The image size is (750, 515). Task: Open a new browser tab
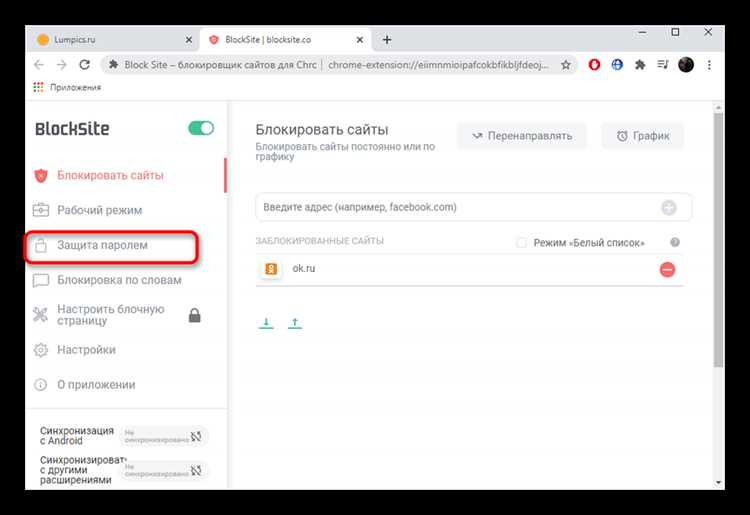coord(387,40)
